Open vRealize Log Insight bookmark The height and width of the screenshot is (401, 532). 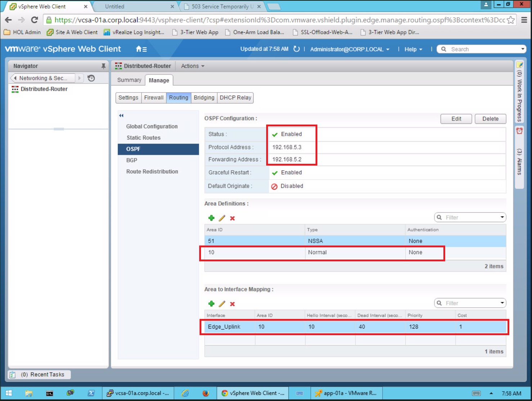pos(134,32)
